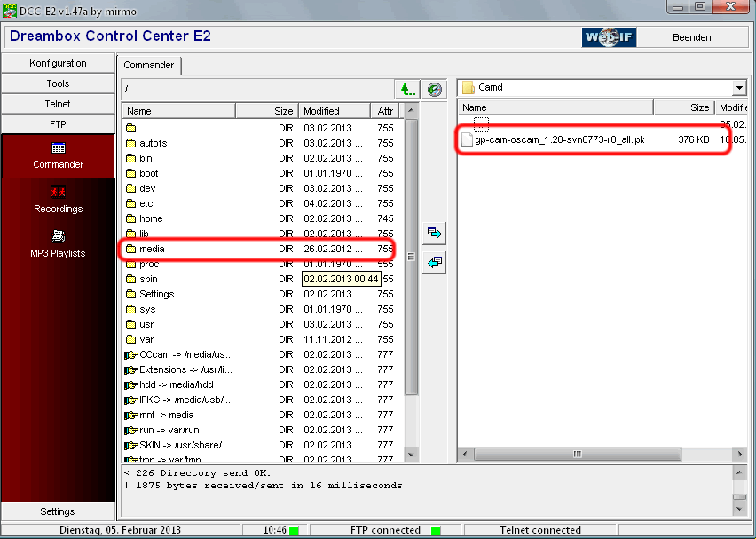Viewport: 756px width, 539px height.
Task: Open the Commander file manager icon
Action: pos(59,148)
